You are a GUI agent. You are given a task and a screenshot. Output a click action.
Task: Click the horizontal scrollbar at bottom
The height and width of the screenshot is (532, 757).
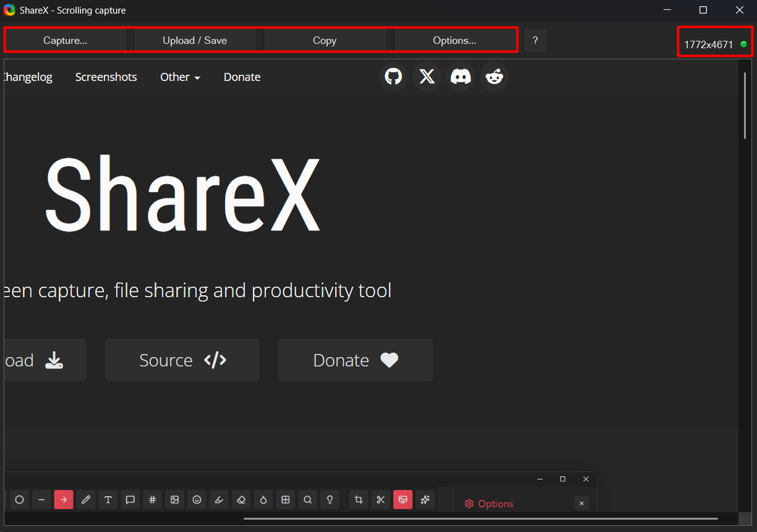[481, 518]
